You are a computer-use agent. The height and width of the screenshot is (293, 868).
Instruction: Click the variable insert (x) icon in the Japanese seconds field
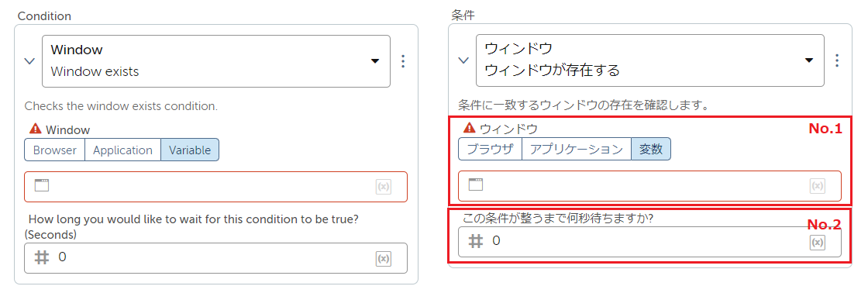tap(817, 242)
